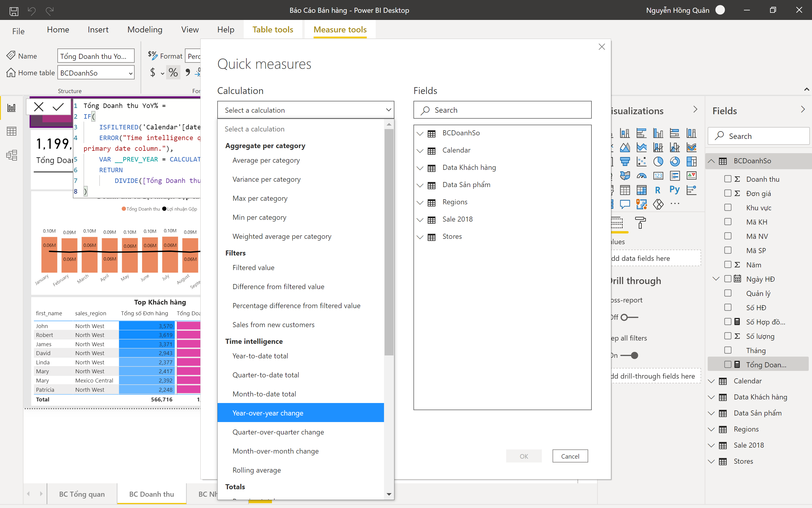812x508 pixels.
Task: Select the stacked column chart visual
Action: click(x=624, y=133)
